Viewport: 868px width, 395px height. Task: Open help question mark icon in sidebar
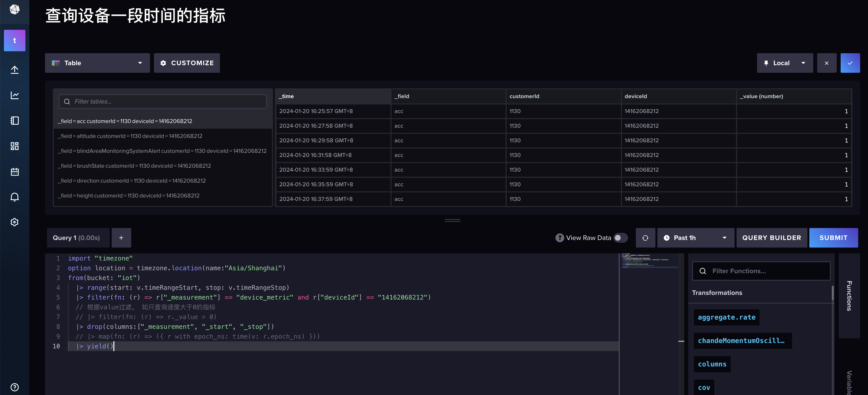(14, 387)
